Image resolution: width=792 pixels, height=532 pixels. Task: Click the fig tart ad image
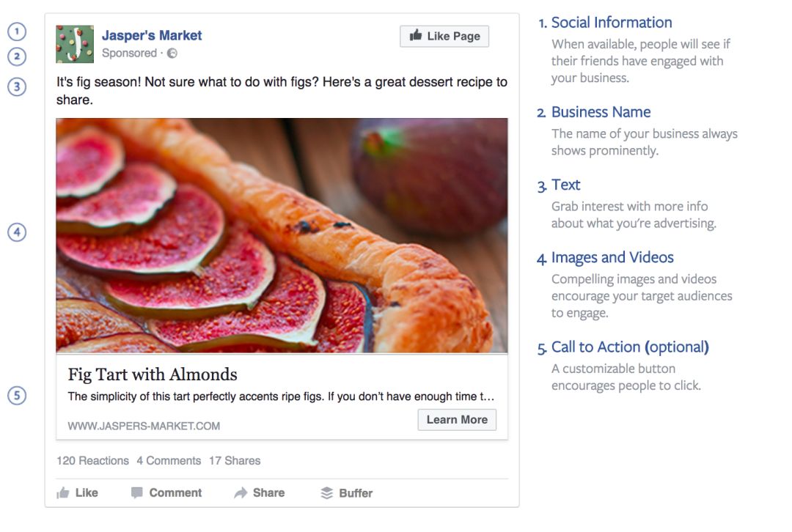coord(282,235)
